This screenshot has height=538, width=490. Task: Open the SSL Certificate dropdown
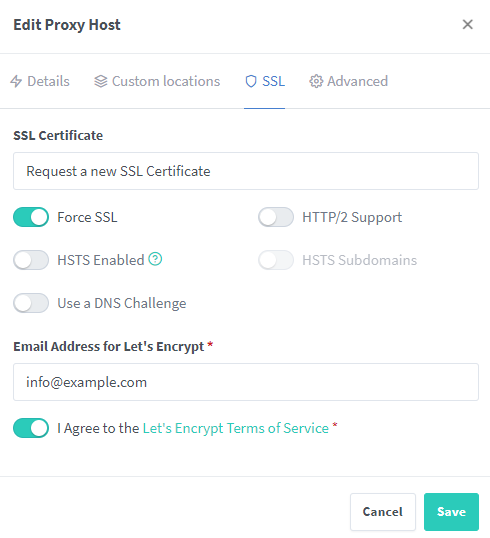point(246,171)
